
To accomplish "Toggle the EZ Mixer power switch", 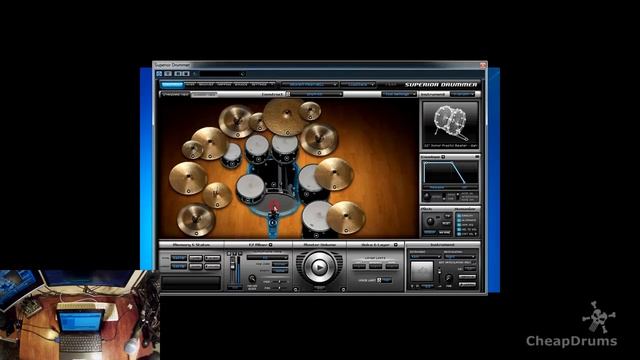I will point(271,245).
